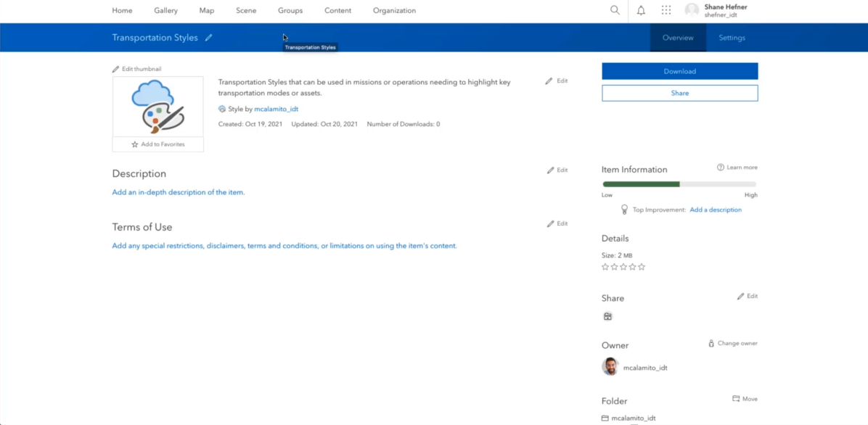Viewport: 868px width, 425px height.
Task: Open mcalamito_idt link after Style by
Action: (277, 109)
